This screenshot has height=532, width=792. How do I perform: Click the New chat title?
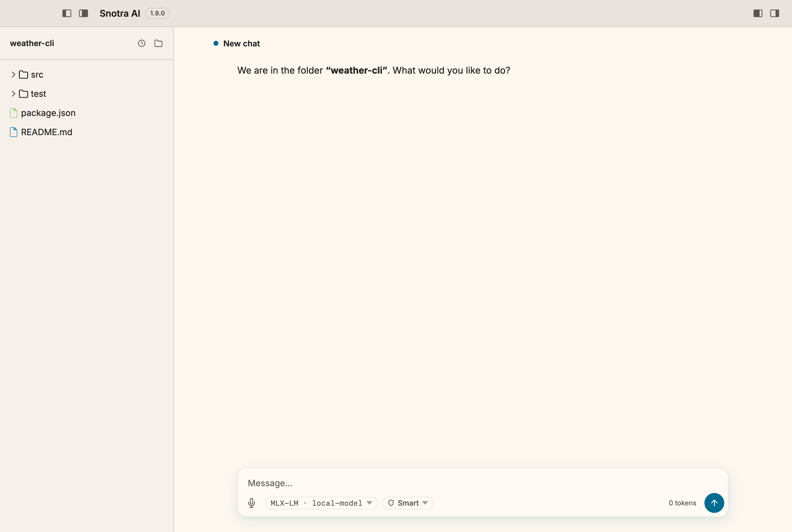pyautogui.click(x=242, y=43)
